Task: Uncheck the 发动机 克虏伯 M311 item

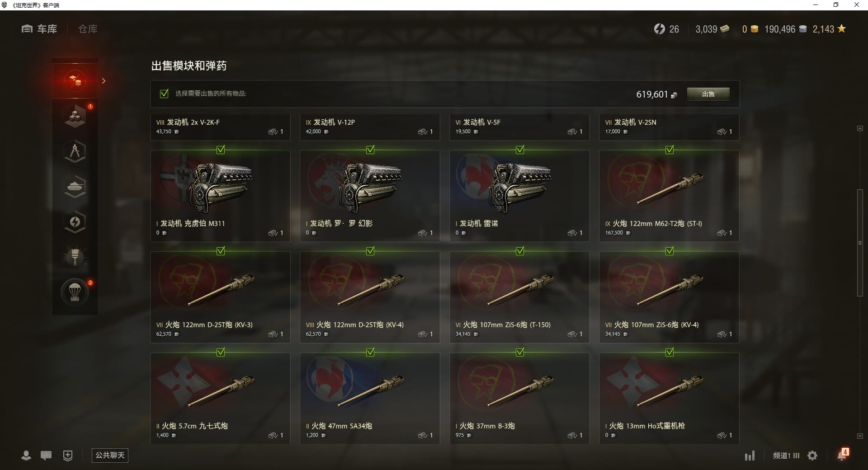Action: click(x=221, y=150)
